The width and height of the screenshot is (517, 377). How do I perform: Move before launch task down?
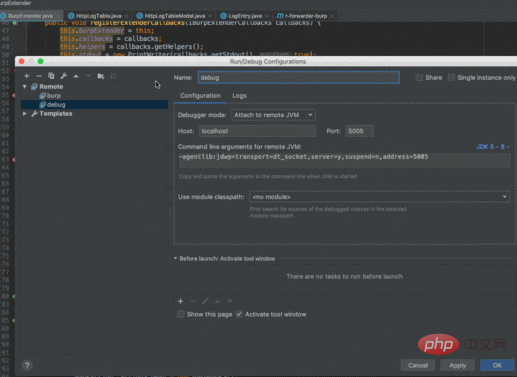(x=229, y=301)
